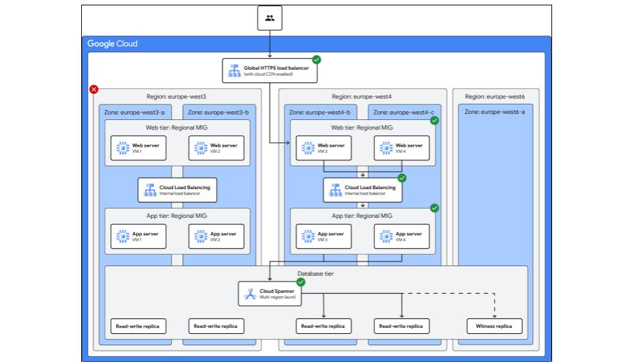Viewport: 644px width, 362px height.
Task: Click the 'App server' VM 4 label text
Action: tap(409, 233)
